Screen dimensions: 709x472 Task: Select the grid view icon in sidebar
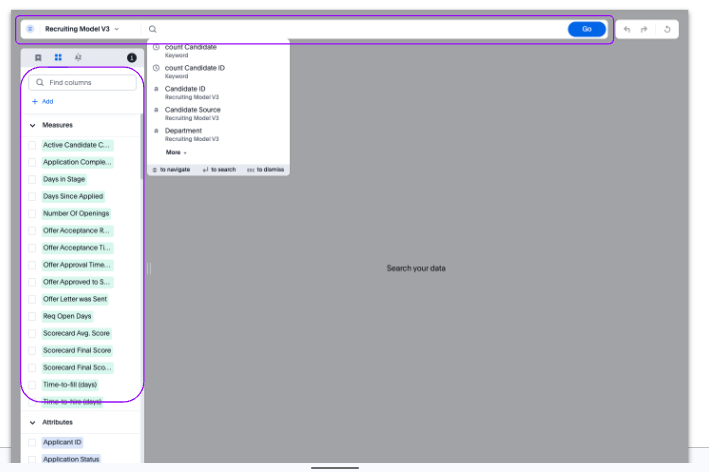point(58,57)
